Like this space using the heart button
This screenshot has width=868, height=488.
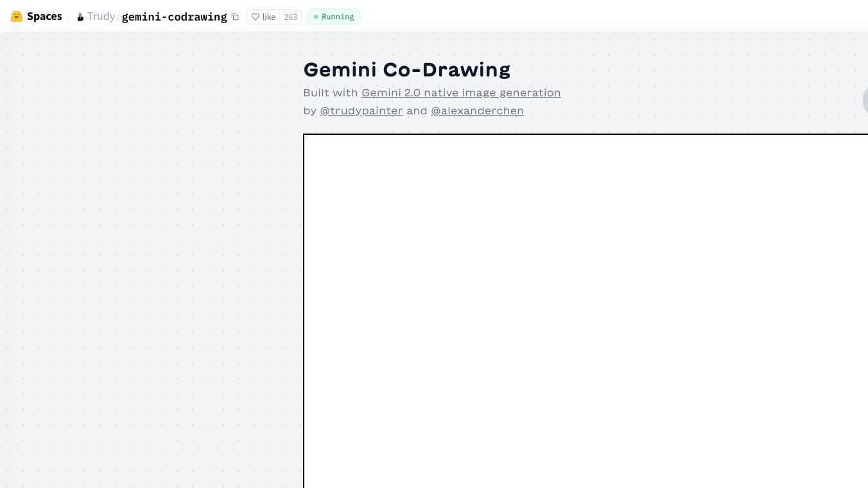pyautogui.click(x=263, y=17)
